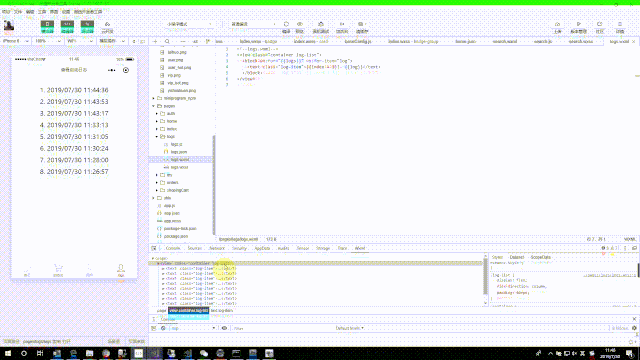Click the file search magnifier icon
The width and height of the screenshot is (640, 360).
click(167, 41)
